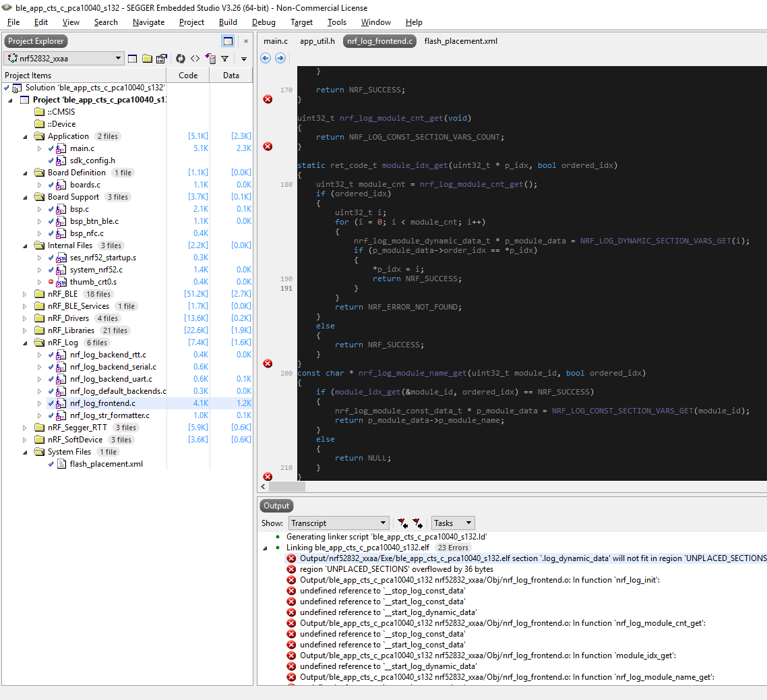Click main.c file icon in Application folder
The image size is (767, 700).
point(61,148)
